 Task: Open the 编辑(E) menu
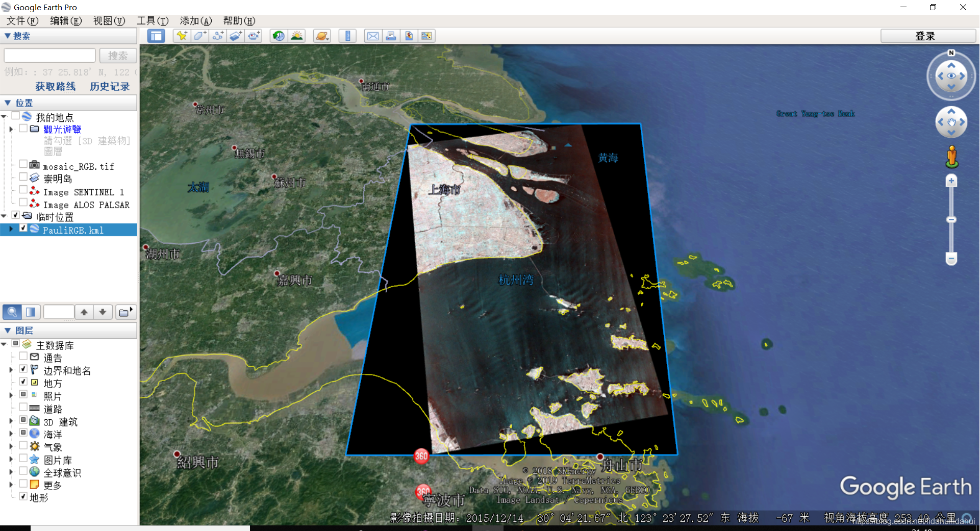(66, 20)
